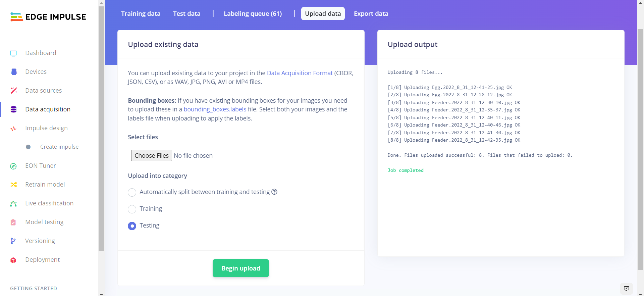Select the Testing category radio button
The image size is (644, 296).
coord(132,226)
